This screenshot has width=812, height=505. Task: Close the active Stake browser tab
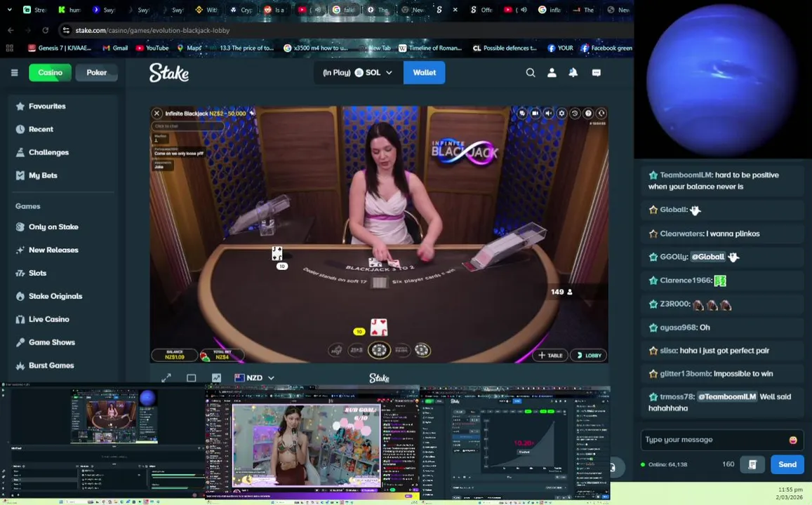pos(455,9)
